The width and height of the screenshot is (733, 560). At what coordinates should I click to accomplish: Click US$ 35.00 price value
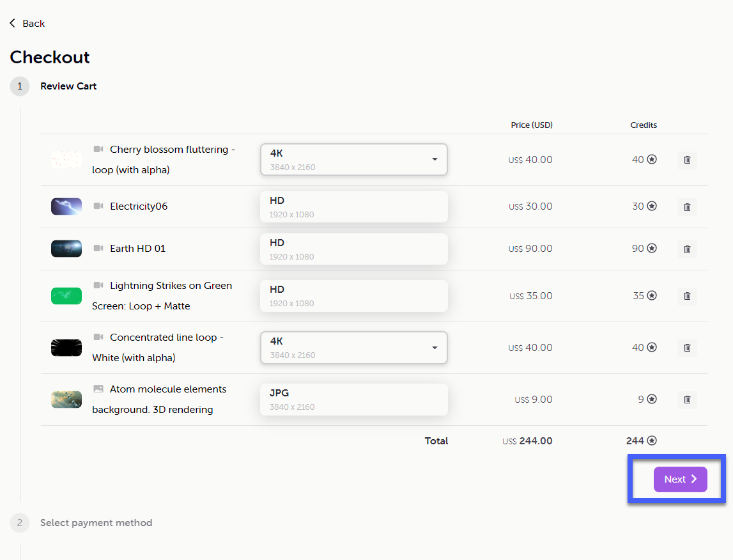(530, 295)
